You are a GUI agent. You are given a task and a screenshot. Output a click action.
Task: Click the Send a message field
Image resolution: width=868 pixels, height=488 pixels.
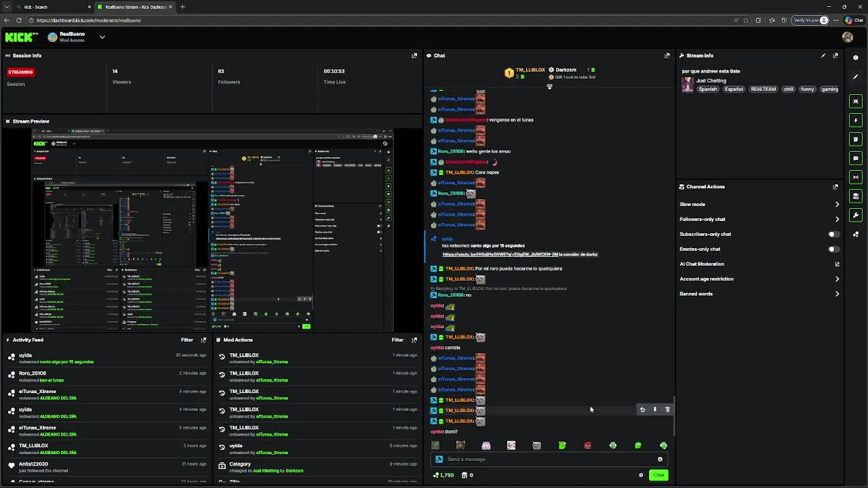(x=549, y=459)
